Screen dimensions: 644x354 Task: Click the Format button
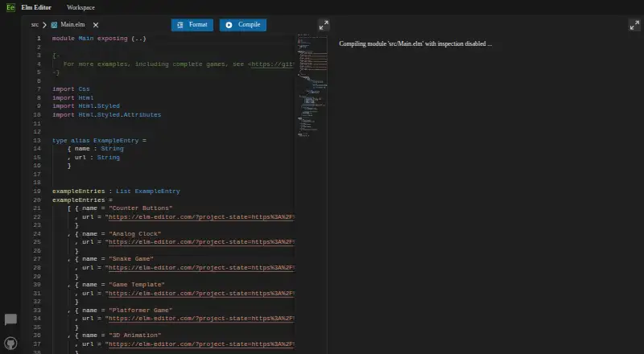[x=192, y=25]
